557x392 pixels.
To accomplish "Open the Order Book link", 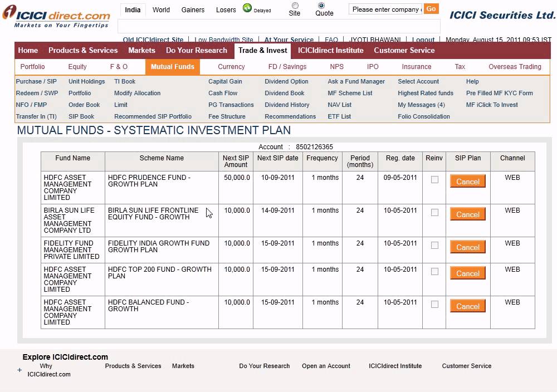I will point(84,105).
